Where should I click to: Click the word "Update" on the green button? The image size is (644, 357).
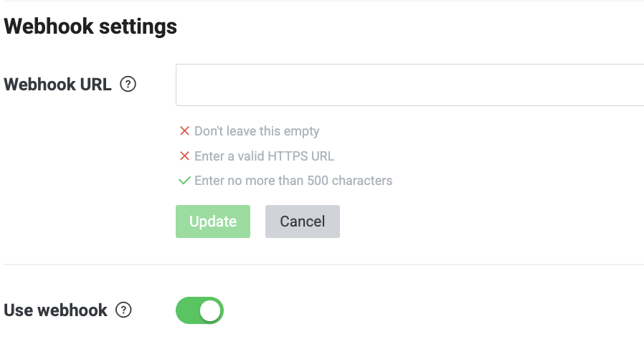(x=213, y=222)
